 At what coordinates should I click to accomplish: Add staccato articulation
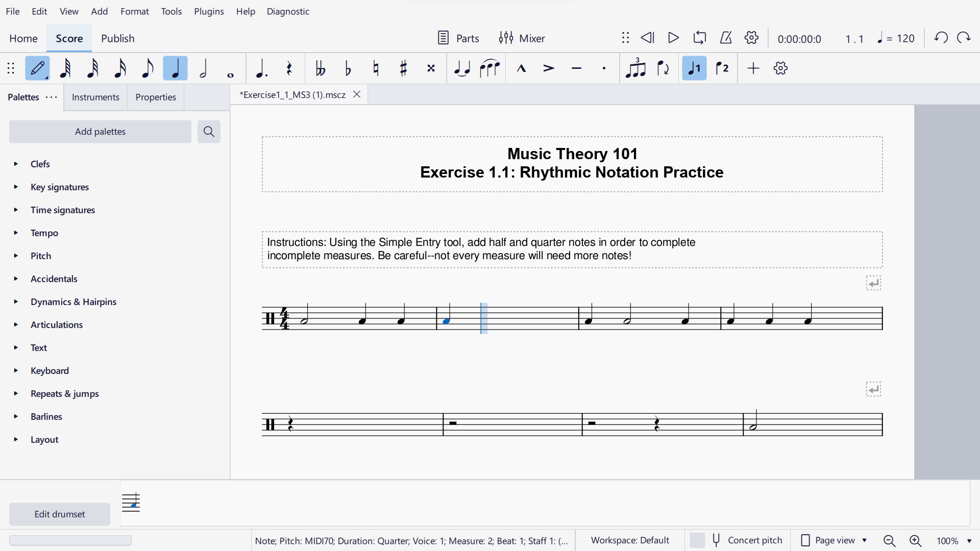click(604, 68)
